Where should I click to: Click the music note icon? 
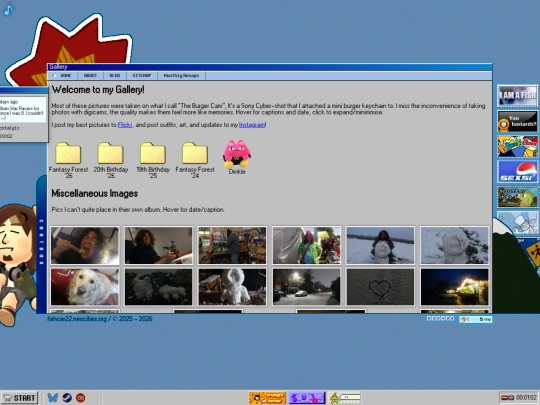tap(8, 10)
